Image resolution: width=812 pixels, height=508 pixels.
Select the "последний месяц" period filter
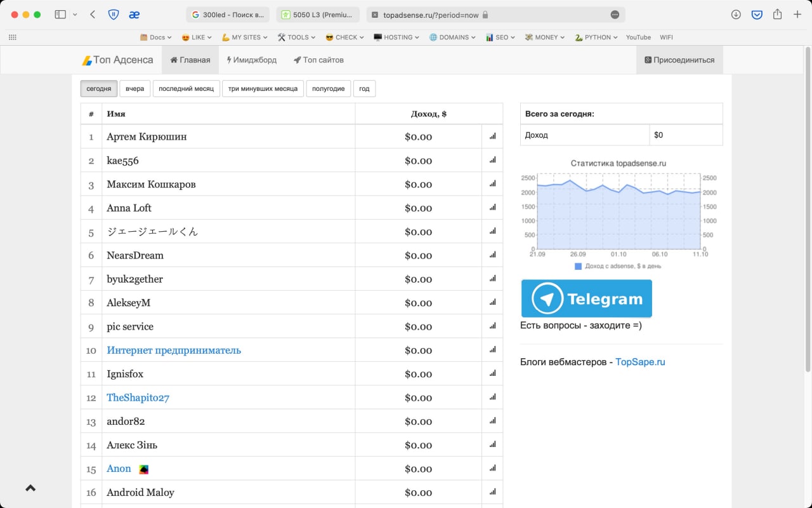pos(186,89)
